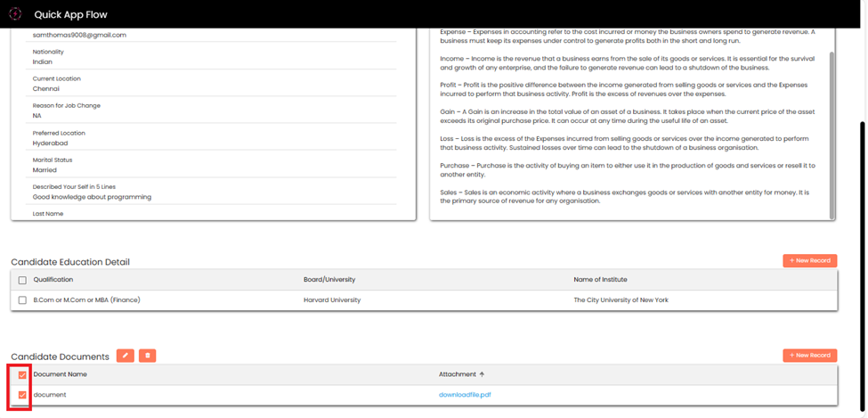Image resolution: width=868 pixels, height=418 pixels.
Task: Click the Quick App Flow title text
Action: (69, 14)
